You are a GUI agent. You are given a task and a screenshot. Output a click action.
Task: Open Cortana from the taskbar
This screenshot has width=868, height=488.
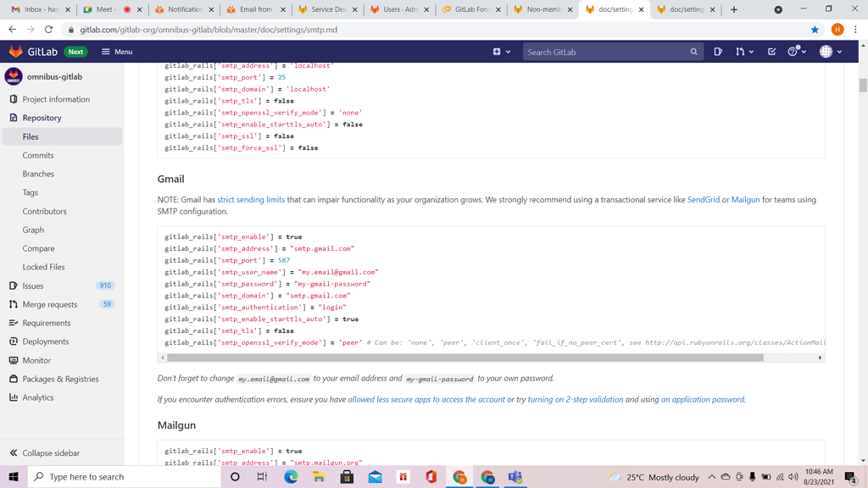pos(236,477)
